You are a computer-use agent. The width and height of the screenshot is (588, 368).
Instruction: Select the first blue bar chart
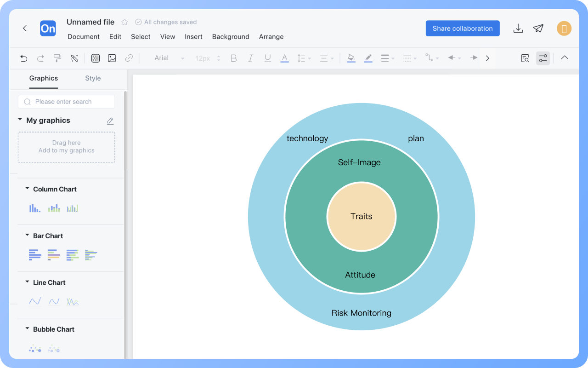[35, 255]
